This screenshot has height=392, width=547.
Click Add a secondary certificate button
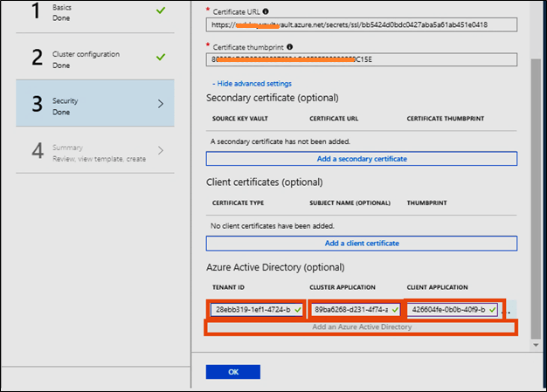point(361,159)
